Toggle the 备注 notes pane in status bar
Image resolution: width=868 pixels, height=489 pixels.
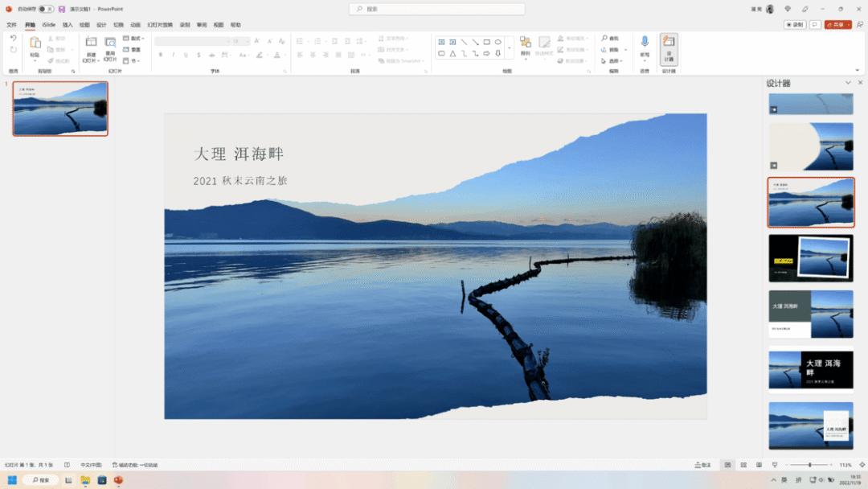(x=702, y=465)
